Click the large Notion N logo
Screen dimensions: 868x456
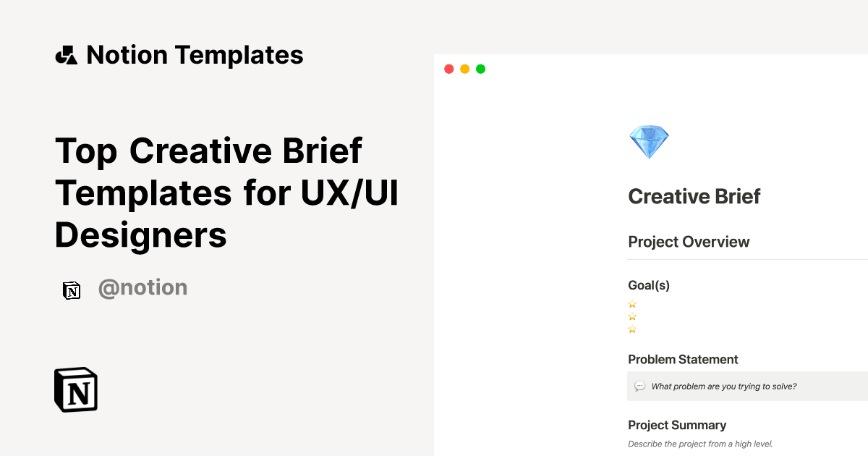(75, 389)
